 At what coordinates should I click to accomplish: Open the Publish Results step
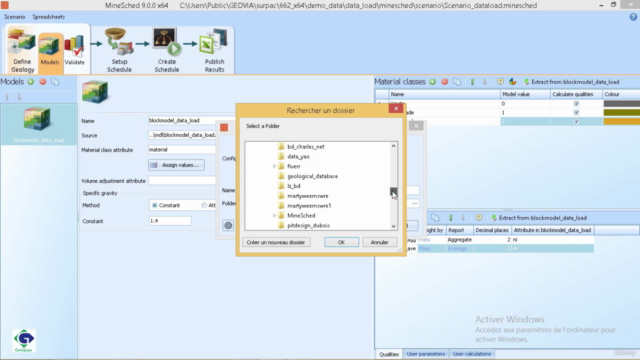click(x=214, y=50)
